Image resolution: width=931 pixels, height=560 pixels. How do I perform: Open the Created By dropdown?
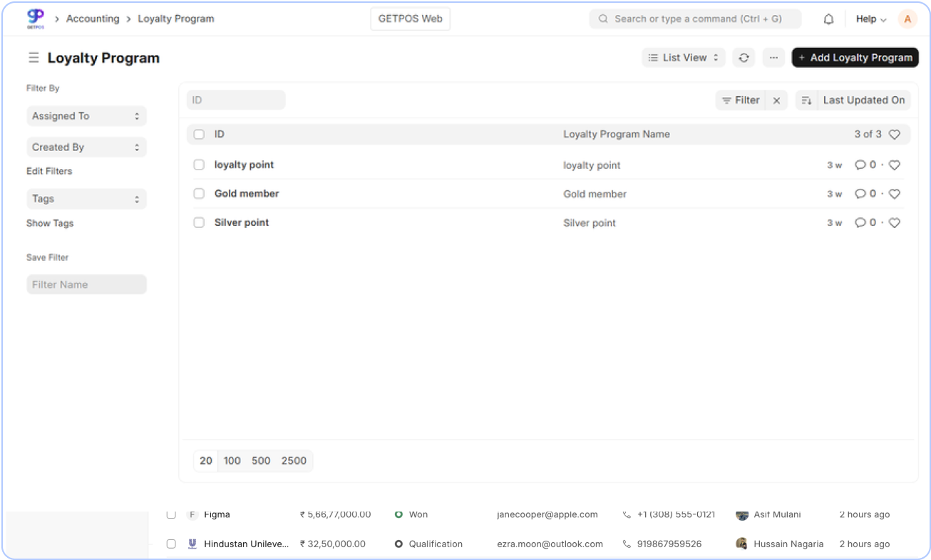[86, 147]
